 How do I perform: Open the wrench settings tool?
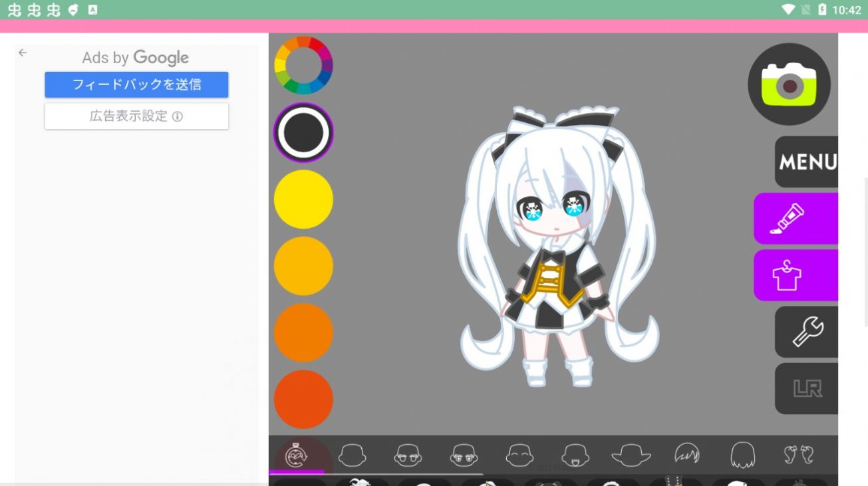[x=807, y=332]
